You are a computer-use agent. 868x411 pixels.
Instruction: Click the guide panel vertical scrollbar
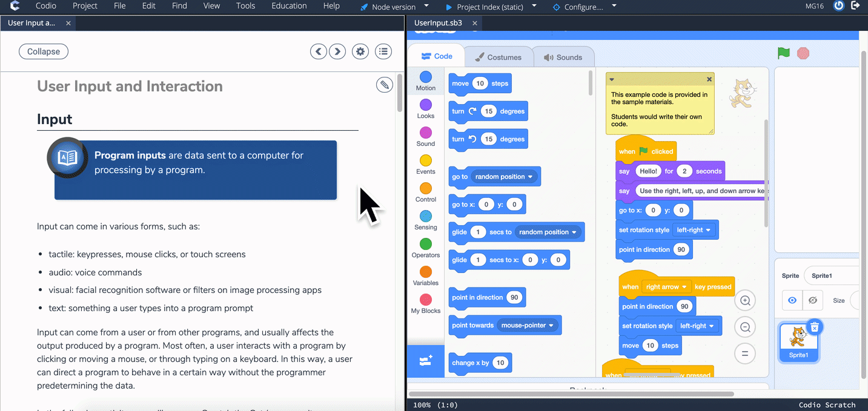pyautogui.click(x=400, y=94)
